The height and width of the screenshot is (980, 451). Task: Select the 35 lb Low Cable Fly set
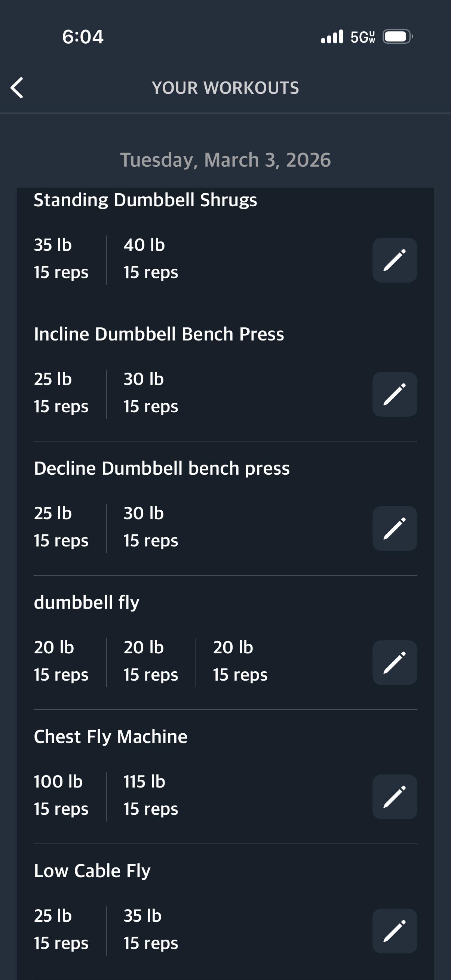tap(150, 930)
